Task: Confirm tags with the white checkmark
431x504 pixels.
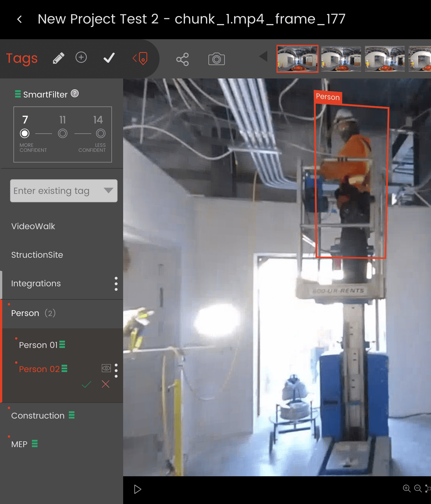Action: [x=109, y=58]
